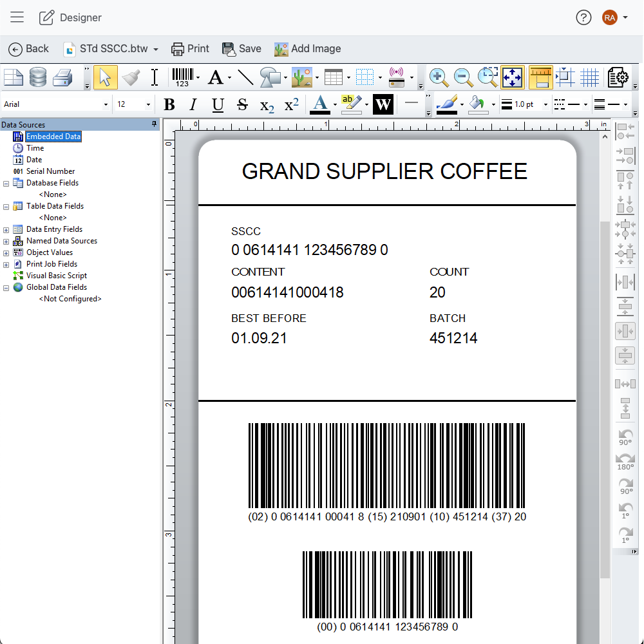Open the database connection setup icon
Viewport: 644px width, 644px height.
38,78
